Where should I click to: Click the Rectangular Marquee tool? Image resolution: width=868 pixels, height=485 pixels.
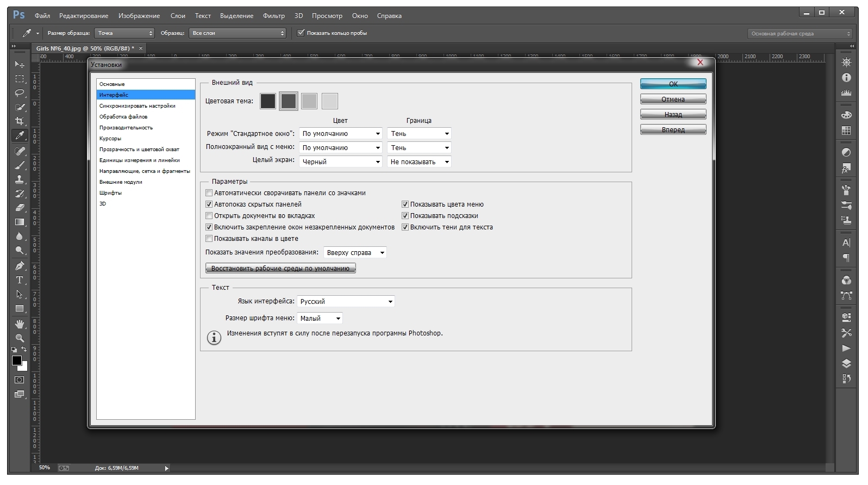pyautogui.click(x=20, y=79)
